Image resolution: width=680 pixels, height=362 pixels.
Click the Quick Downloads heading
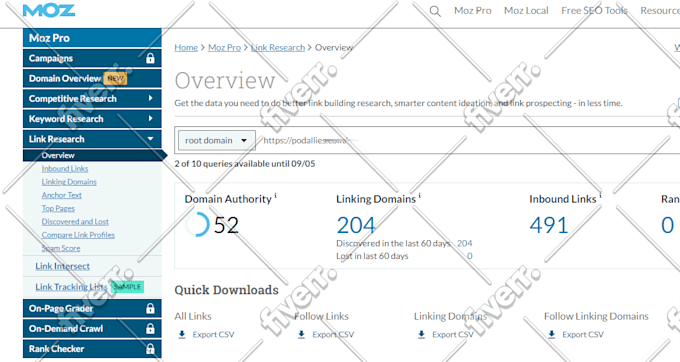tap(226, 290)
